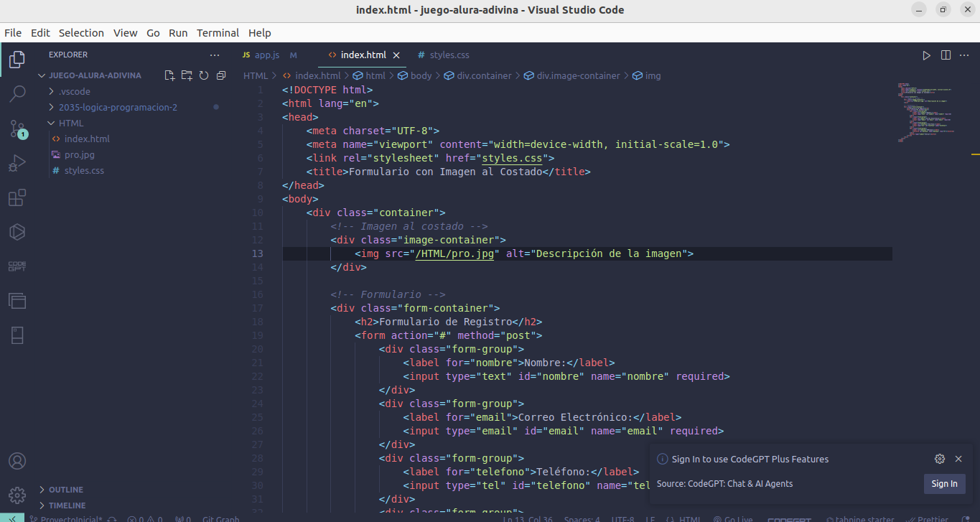The width and height of the screenshot is (980, 522).
Task: Open the stacked-windows icon in activity bar
Action: (x=17, y=301)
